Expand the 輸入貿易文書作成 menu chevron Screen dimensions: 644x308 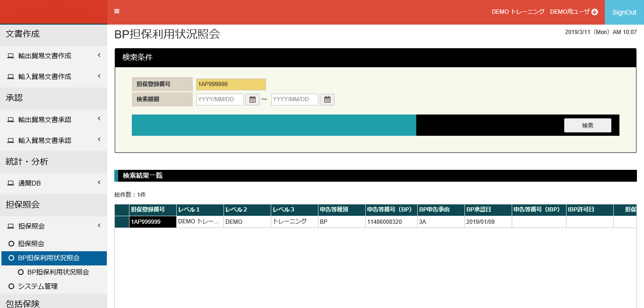click(x=99, y=76)
